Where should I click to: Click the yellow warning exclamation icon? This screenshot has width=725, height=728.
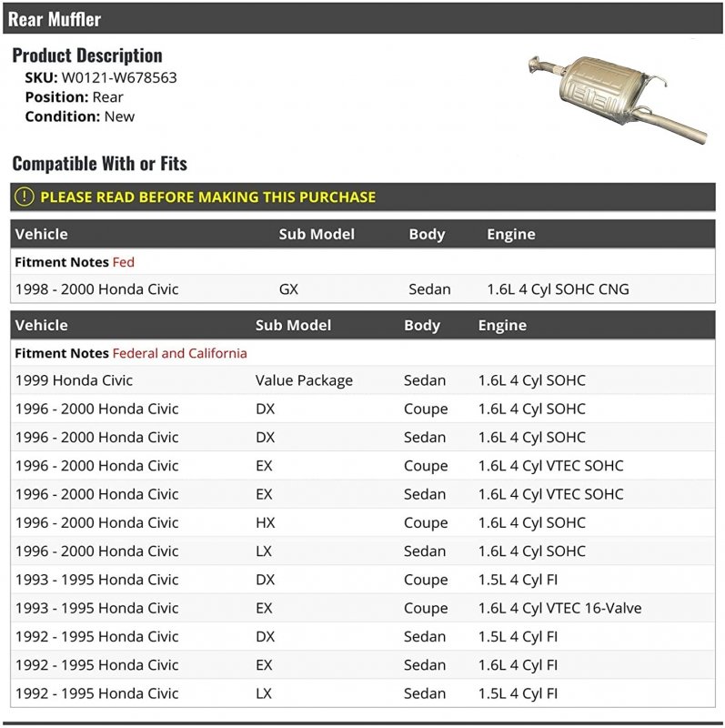[x=25, y=197]
